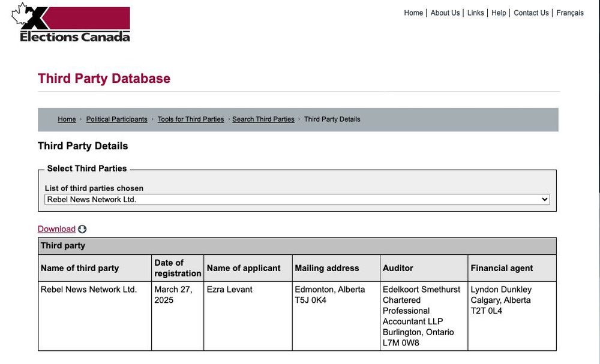Go to Home in top navigation
600x364 pixels.
tap(413, 13)
